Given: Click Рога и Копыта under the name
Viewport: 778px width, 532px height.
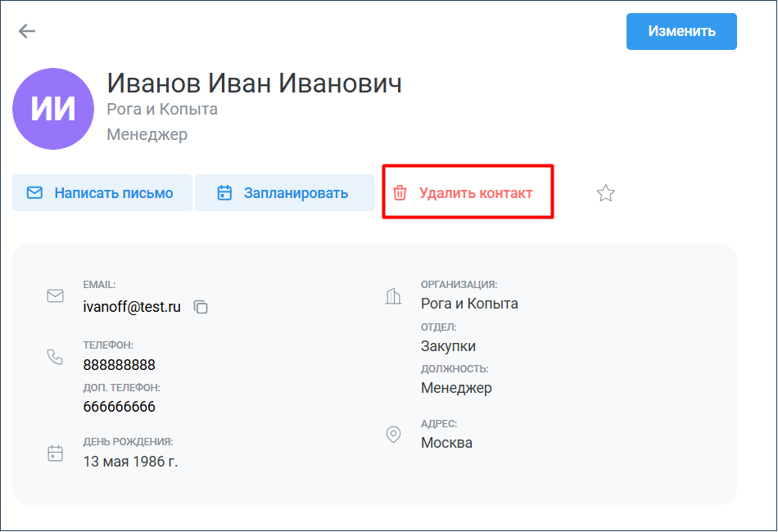Looking at the screenshot, I should click(162, 109).
